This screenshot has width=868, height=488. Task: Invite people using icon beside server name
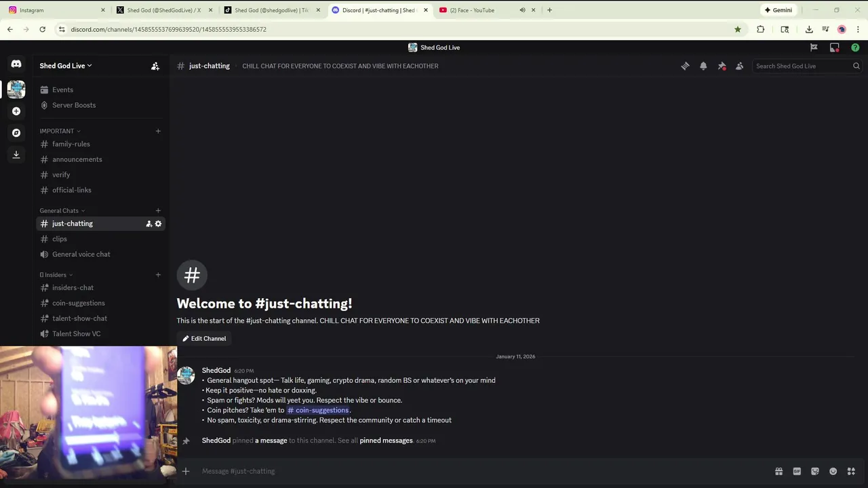coord(155,66)
